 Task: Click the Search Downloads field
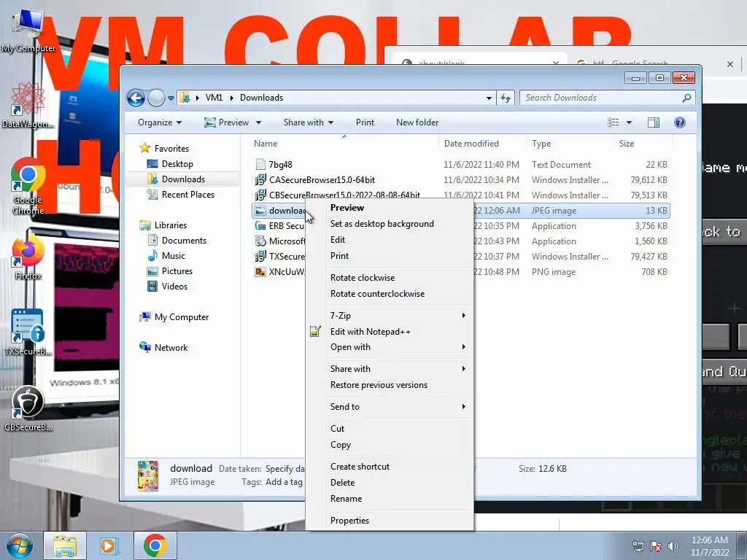tap(607, 98)
